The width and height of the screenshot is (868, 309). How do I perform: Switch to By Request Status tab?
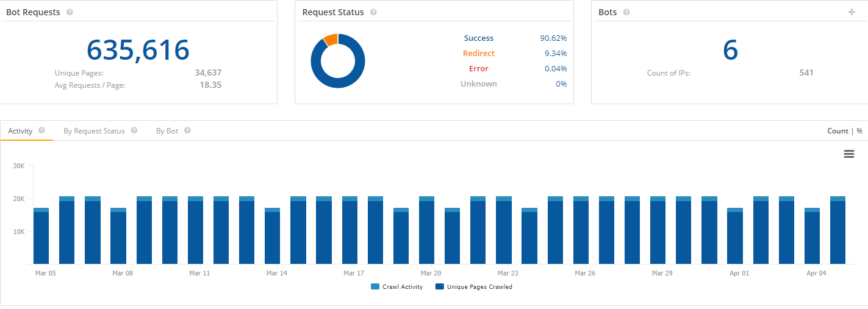94,131
